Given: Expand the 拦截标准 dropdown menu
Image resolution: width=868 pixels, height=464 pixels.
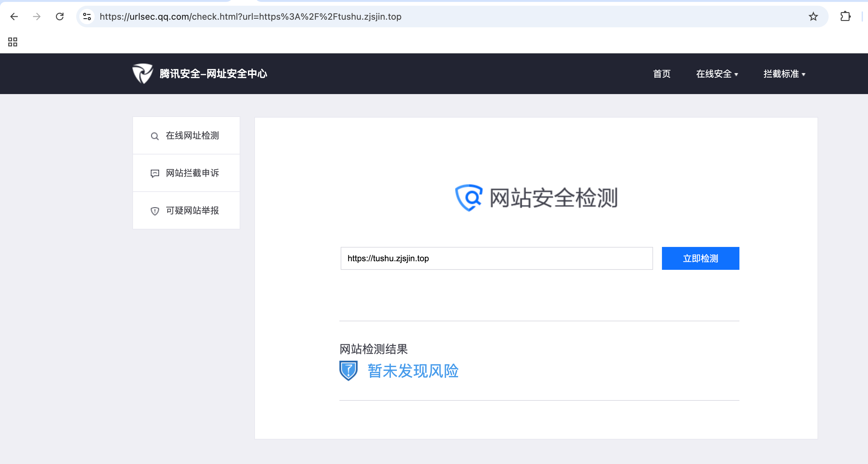Looking at the screenshot, I should (x=784, y=74).
